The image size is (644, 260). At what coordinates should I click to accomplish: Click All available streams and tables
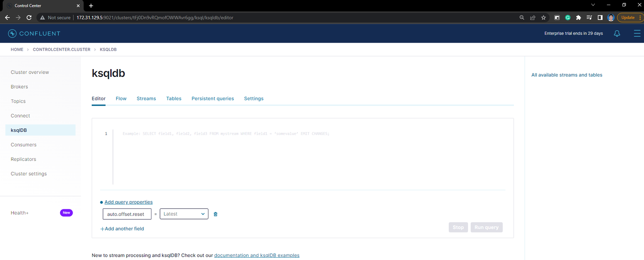(567, 75)
